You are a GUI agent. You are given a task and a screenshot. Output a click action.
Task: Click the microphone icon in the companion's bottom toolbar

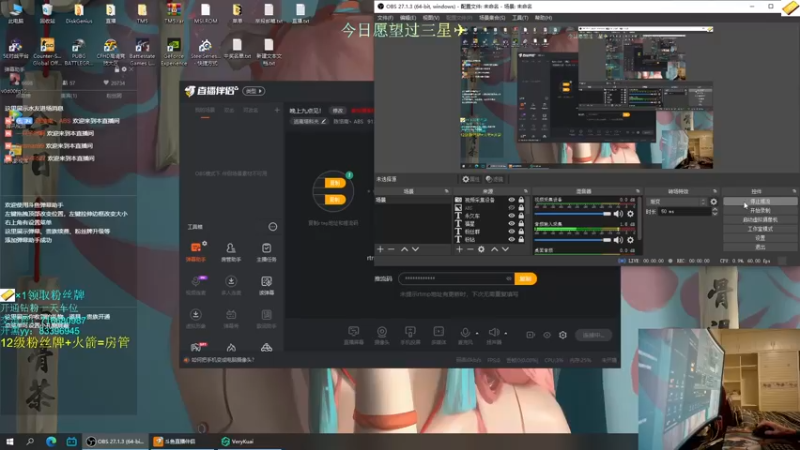click(464, 335)
